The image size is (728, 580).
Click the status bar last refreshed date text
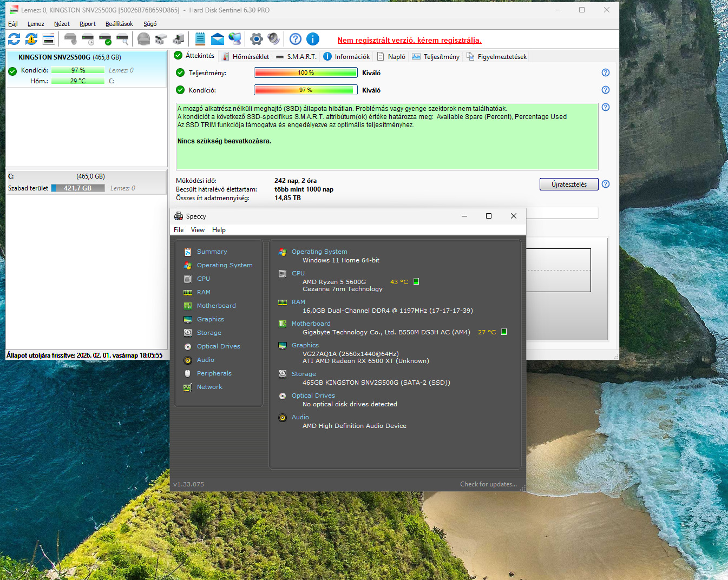(x=84, y=355)
